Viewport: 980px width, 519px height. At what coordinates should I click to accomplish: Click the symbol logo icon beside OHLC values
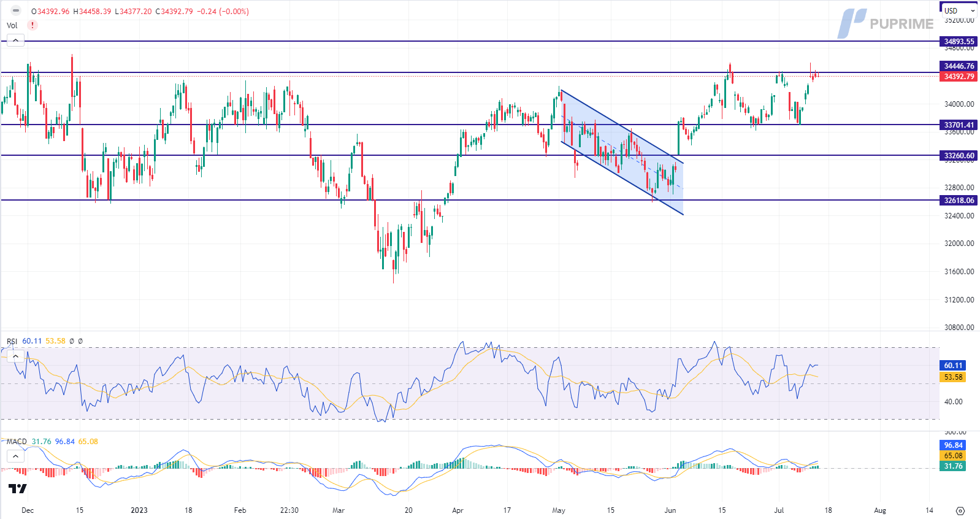coord(16,11)
